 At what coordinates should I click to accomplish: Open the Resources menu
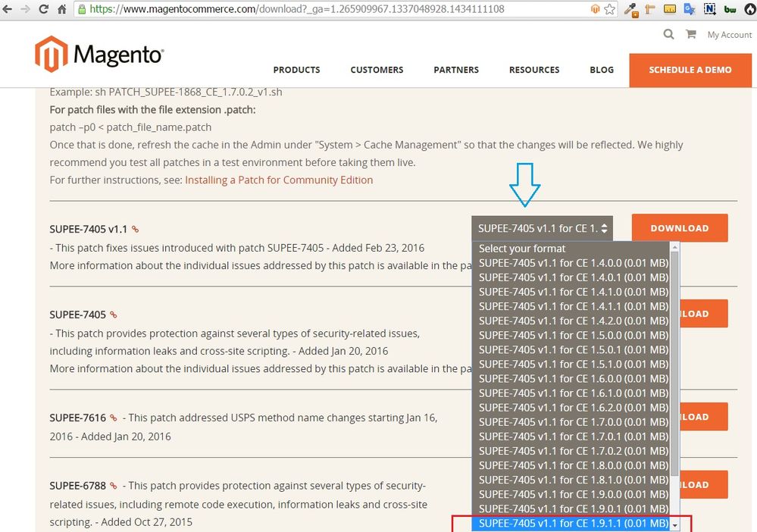point(534,70)
